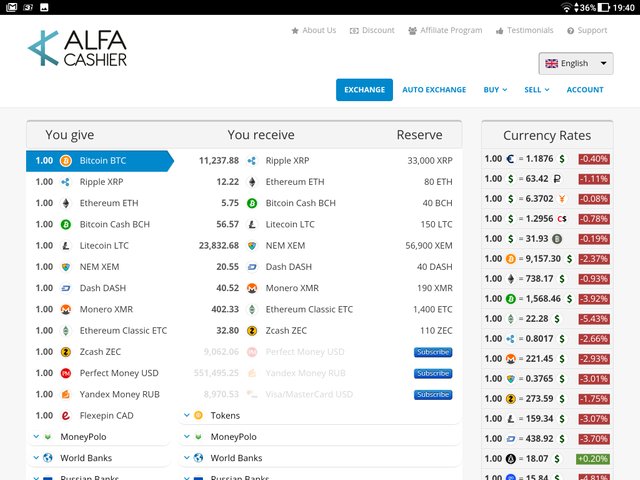The image size is (640, 480).
Task: Open the SELL dropdown menu
Action: pos(537,90)
